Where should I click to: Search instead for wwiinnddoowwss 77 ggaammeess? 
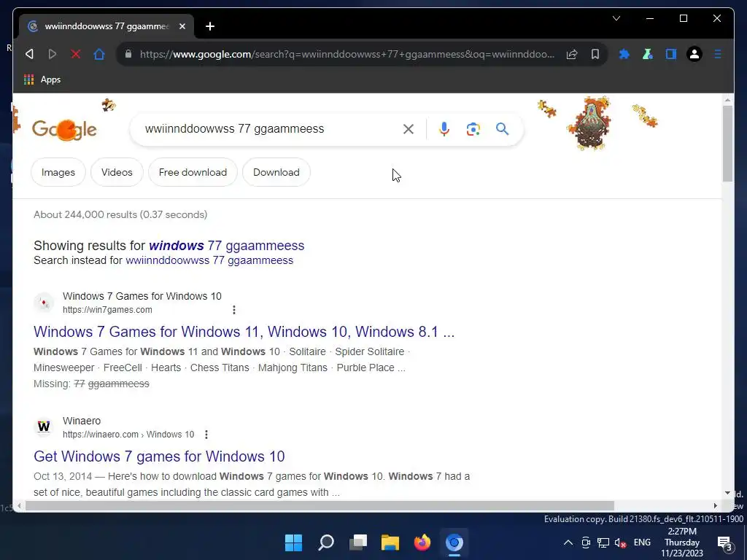point(209,260)
